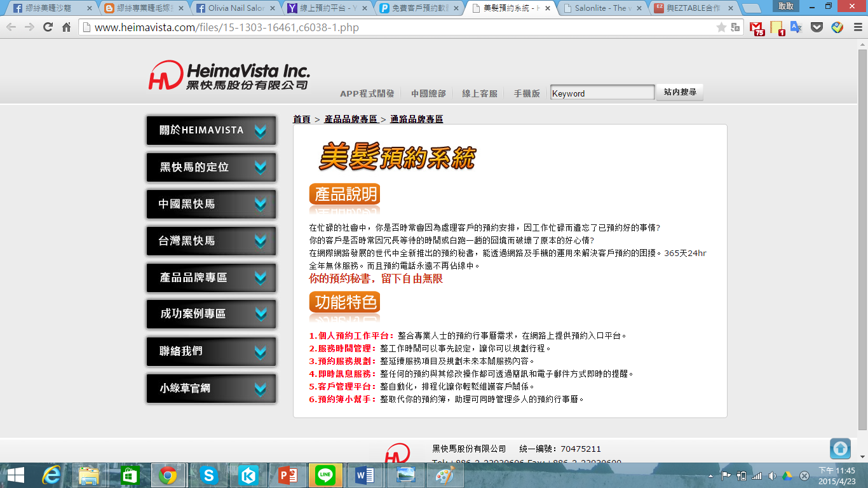Jump to top with blue arrow button
Image resolution: width=868 pixels, height=488 pixels.
840,449
